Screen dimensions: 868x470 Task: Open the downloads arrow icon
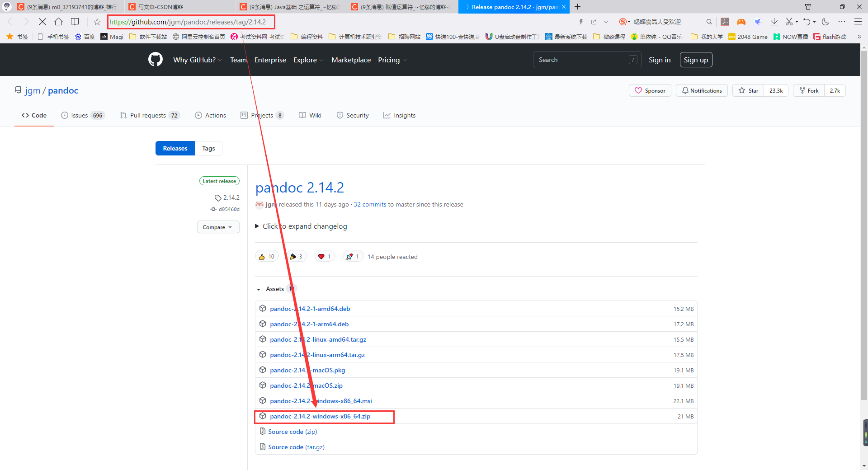pyautogui.click(x=774, y=22)
